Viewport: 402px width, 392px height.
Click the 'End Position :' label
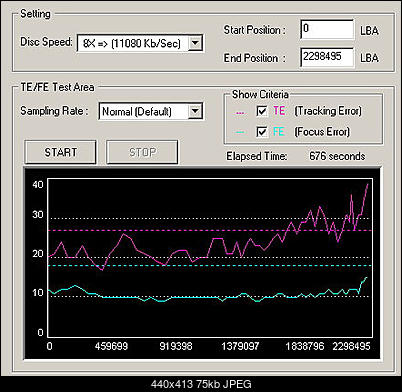tap(255, 58)
